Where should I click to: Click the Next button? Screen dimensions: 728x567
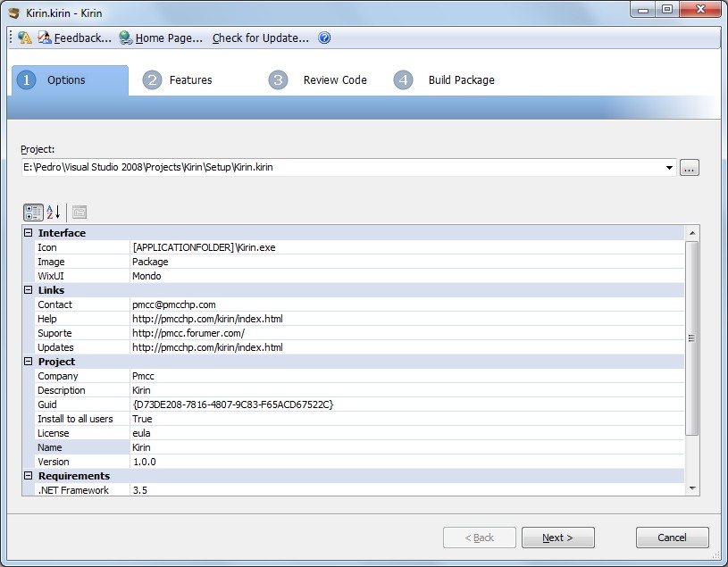557,538
